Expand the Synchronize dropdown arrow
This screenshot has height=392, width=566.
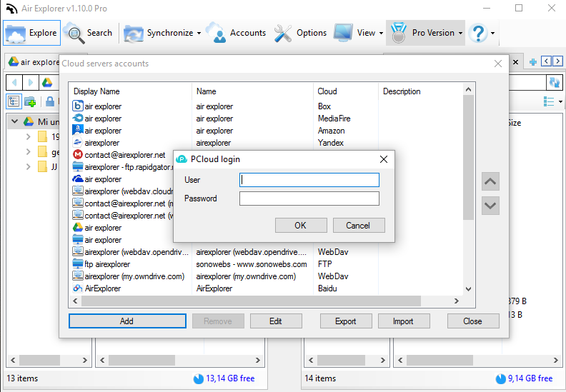[x=199, y=33]
